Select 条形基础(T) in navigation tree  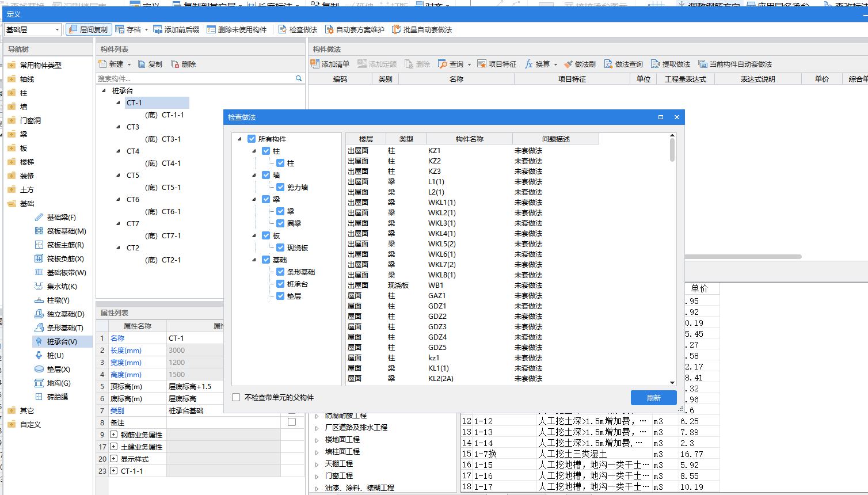tap(65, 328)
